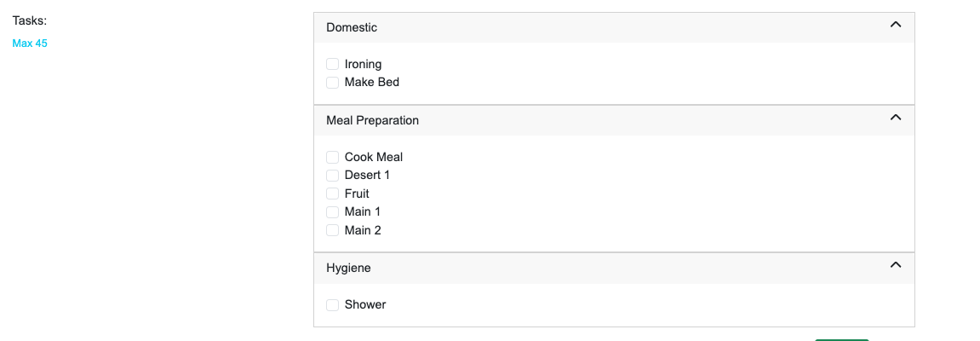Click the Max 45 link
980x341 pixels.
point(30,43)
